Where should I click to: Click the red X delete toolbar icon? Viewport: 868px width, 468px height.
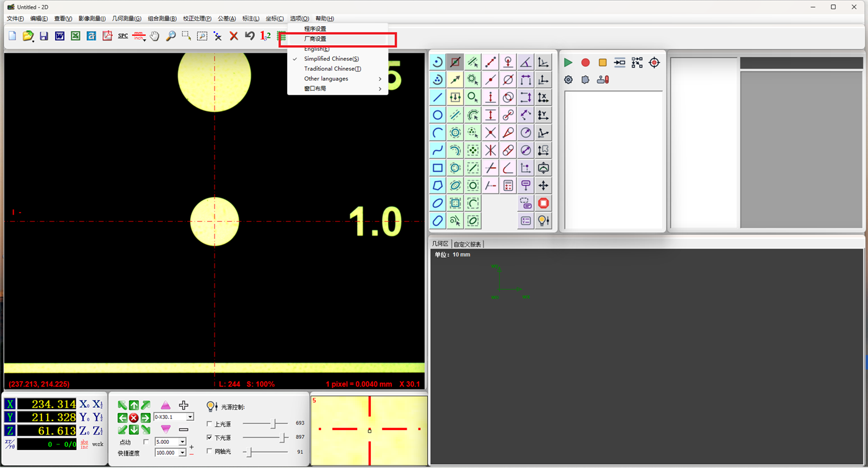(x=234, y=36)
